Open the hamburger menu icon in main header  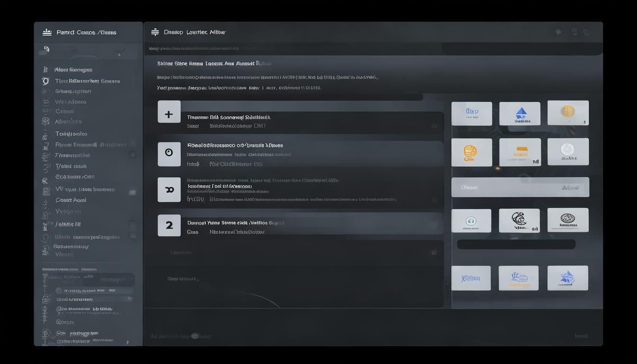click(155, 32)
